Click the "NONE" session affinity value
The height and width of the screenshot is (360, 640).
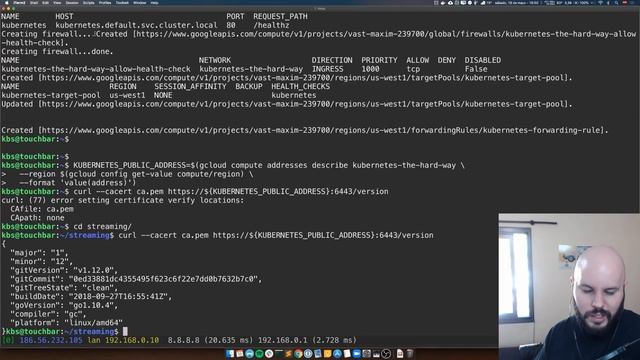pyautogui.click(x=163, y=95)
